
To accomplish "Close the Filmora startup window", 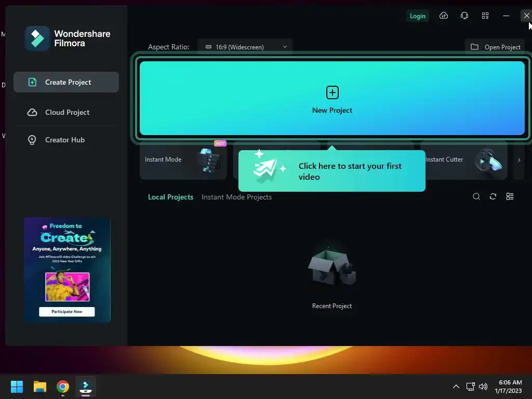I will tap(526, 16).
